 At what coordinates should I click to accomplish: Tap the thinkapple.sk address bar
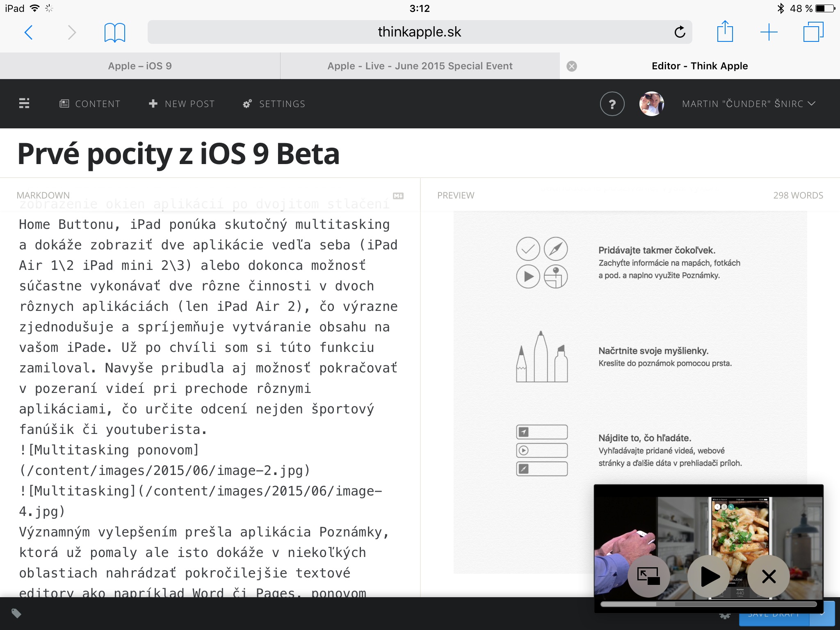click(x=420, y=32)
